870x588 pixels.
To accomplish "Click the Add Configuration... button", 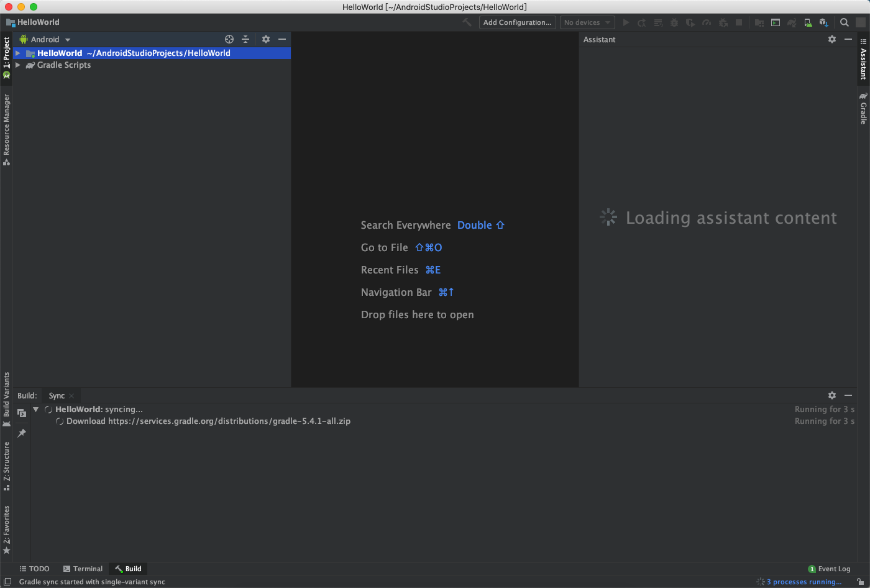I will (x=517, y=22).
